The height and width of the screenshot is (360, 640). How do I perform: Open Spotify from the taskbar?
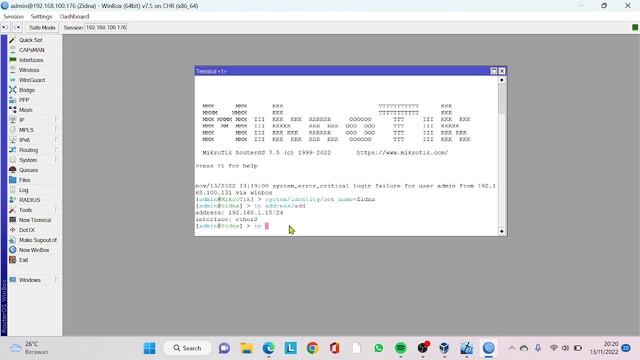(x=400, y=348)
